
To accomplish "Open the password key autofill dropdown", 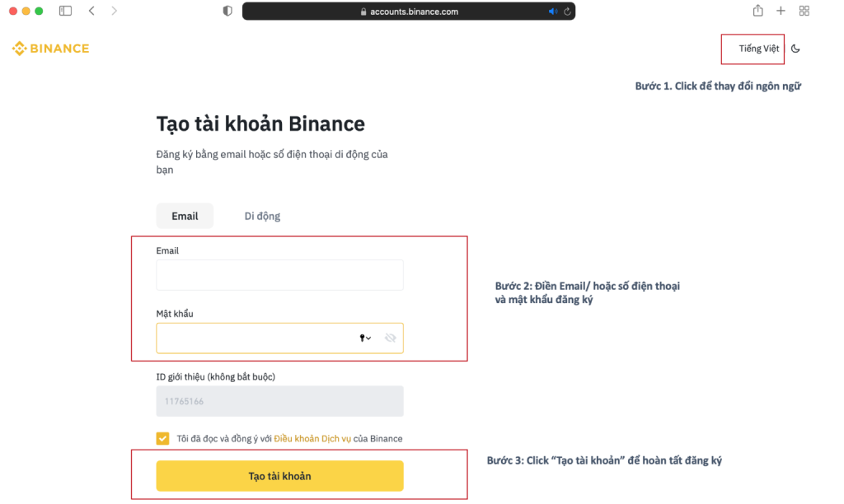I will point(365,338).
